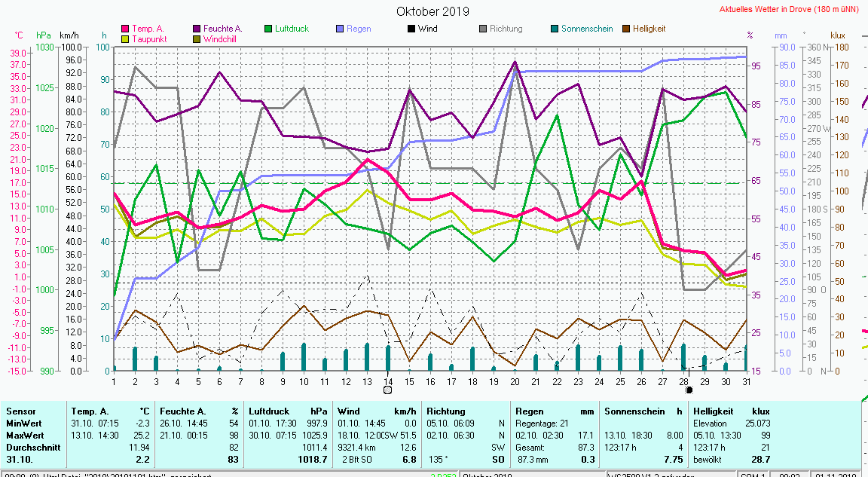Click the 'Oktober 2019' chart title
868x477 pixels.
(x=432, y=11)
